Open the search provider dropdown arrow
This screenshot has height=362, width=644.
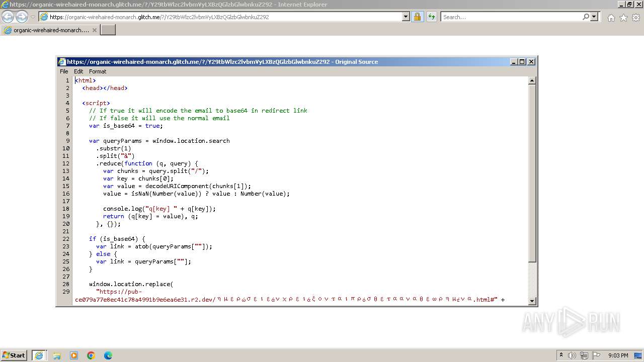click(594, 17)
